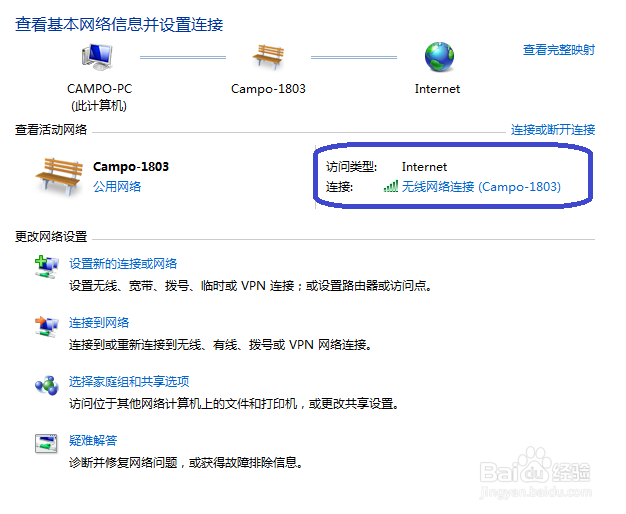
Task: Click the wireless signal strength bars icon
Action: (391, 186)
